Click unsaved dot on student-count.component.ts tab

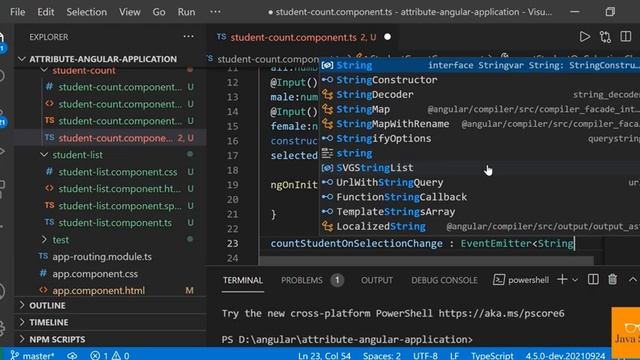(387, 37)
